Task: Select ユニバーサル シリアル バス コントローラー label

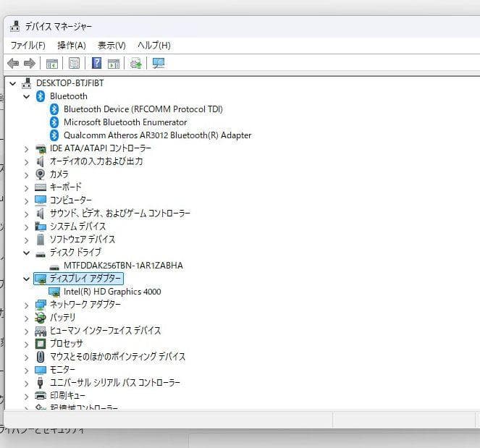Action: coord(115,383)
